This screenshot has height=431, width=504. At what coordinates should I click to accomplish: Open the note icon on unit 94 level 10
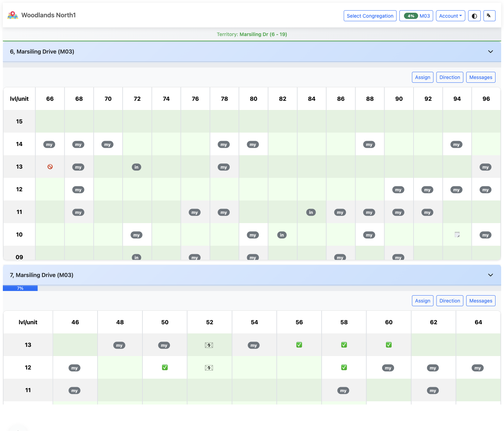pyautogui.click(x=457, y=234)
